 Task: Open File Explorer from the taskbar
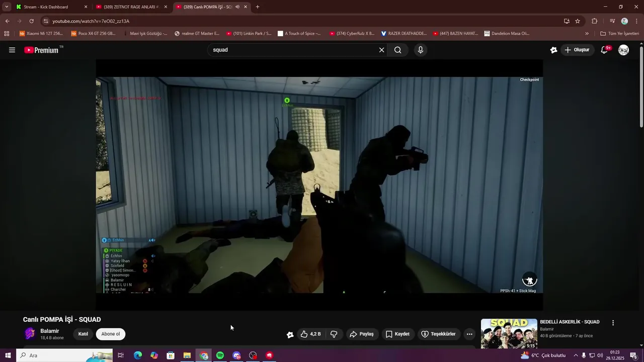point(187,355)
